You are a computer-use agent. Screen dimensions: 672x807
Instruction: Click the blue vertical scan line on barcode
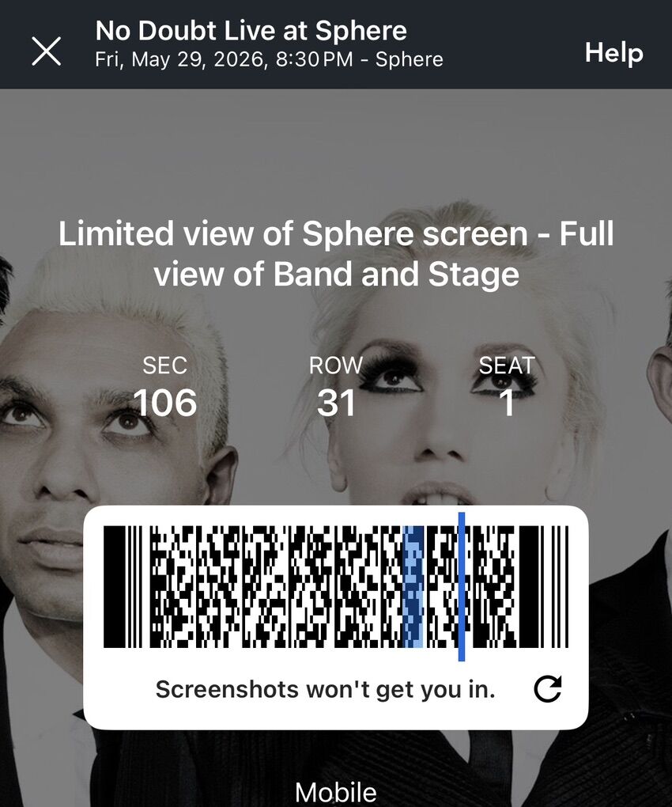[461, 587]
